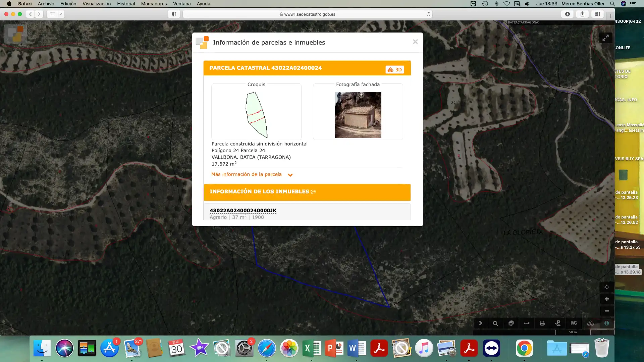Open the Apple menu

pos(9,4)
